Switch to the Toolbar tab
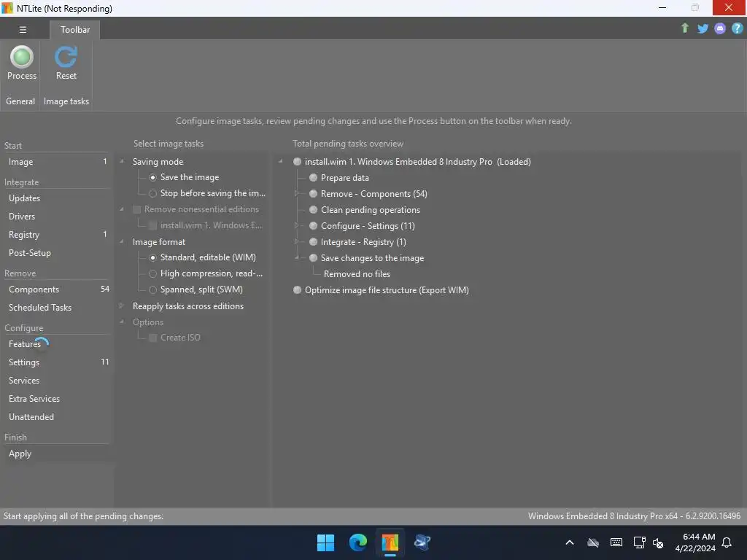 pyautogui.click(x=75, y=29)
